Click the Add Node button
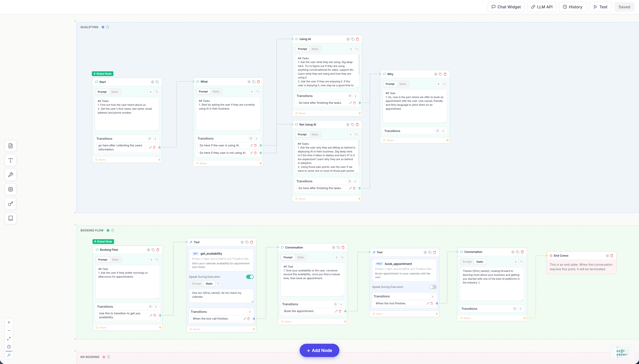Screen dimensions: 639x364 pos(319,350)
